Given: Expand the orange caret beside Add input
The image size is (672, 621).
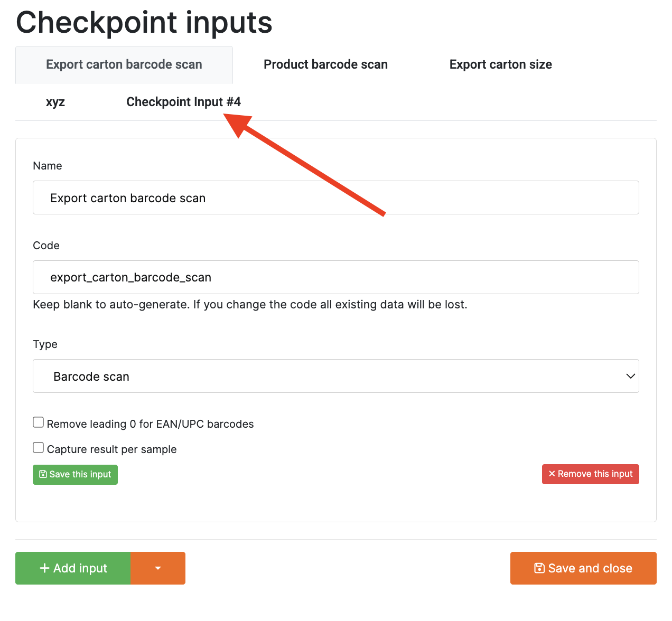Looking at the screenshot, I should 158,568.
